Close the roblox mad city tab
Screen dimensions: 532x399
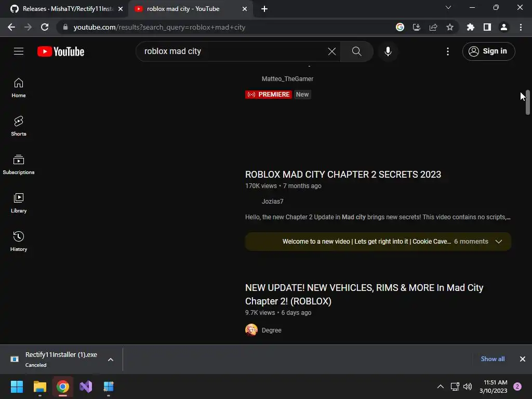245,9
